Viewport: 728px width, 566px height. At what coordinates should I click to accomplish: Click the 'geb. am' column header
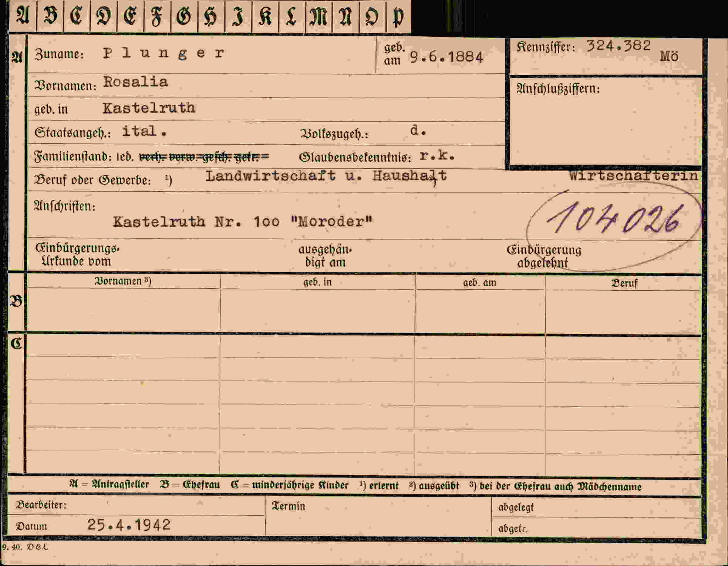pyautogui.click(x=480, y=283)
